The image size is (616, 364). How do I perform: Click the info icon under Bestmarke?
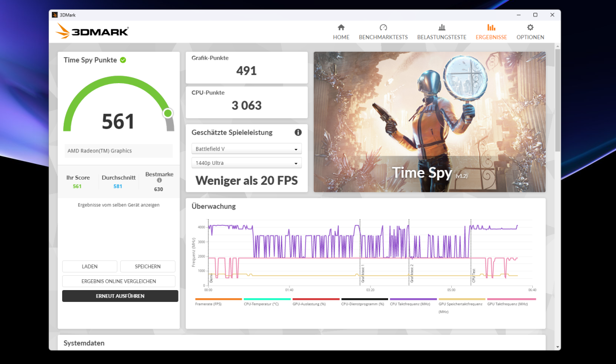click(x=159, y=181)
